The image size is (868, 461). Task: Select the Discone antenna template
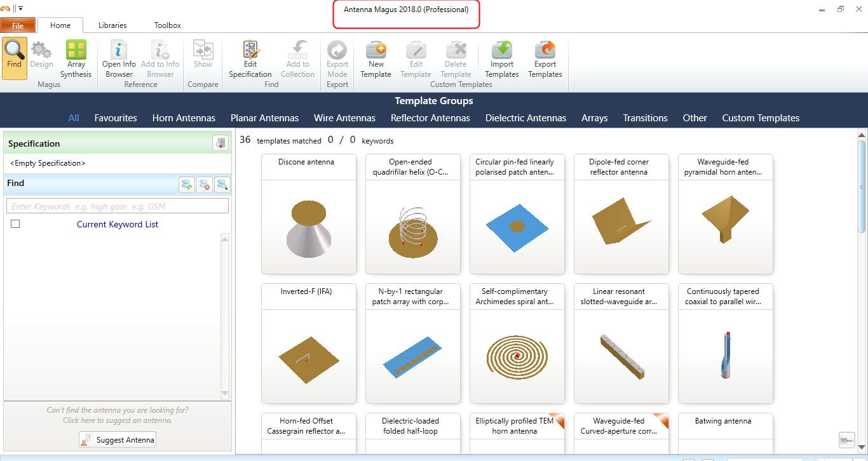click(x=309, y=214)
